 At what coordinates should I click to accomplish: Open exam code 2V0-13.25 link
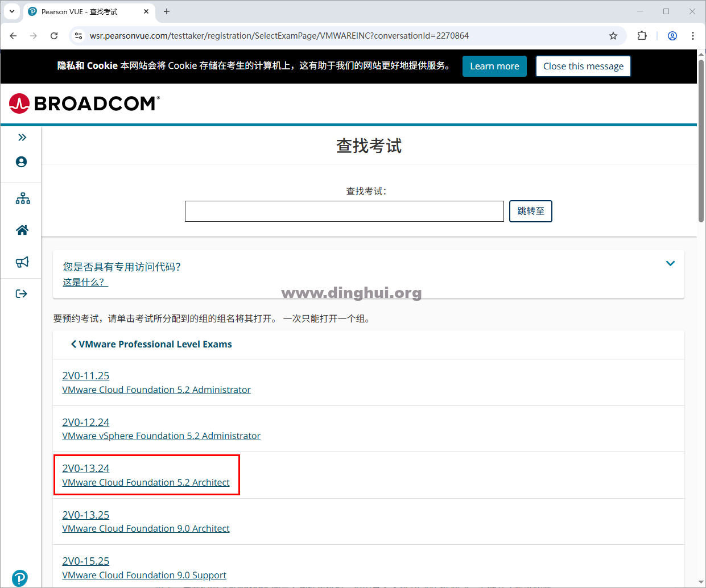(x=86, y=515)
